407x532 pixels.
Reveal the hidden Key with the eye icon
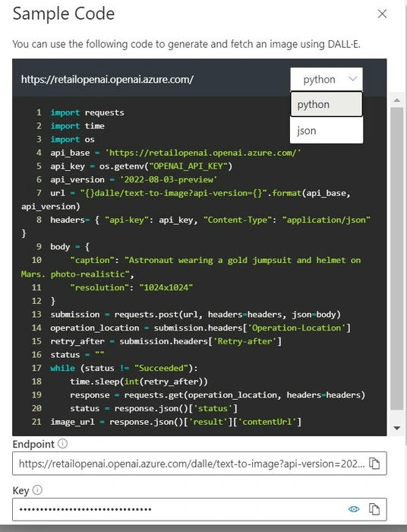point(354,509)
